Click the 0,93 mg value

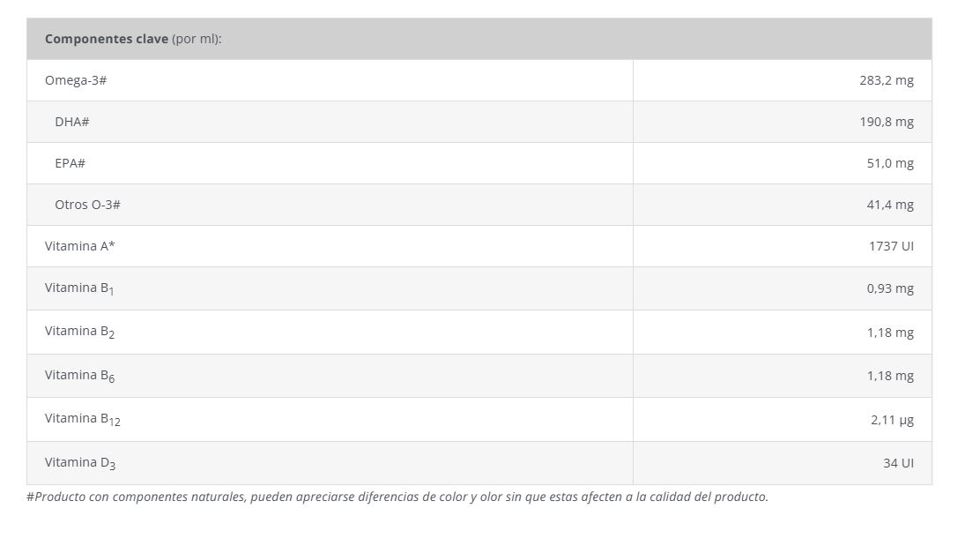[889, 288]
